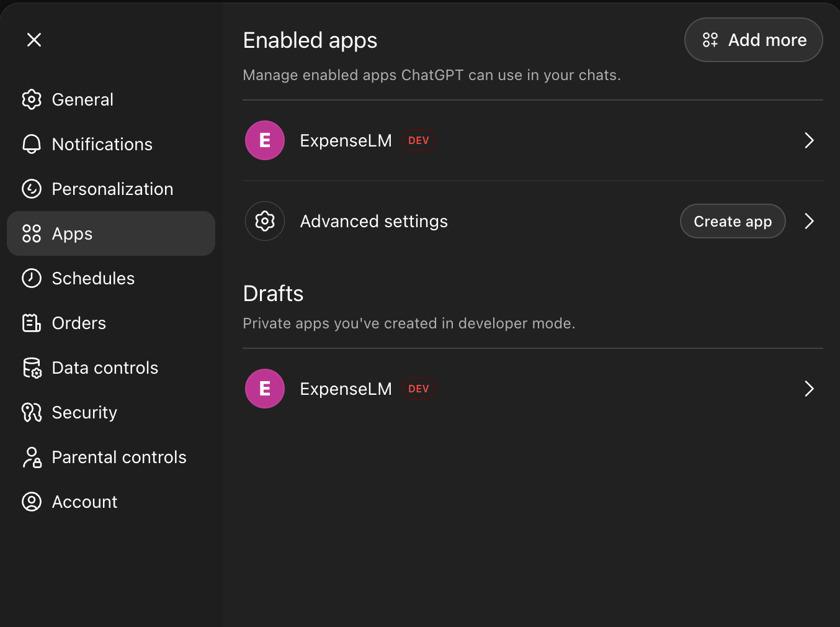The height and width of the screenshot is (627, 840).
Task: Click the General settings gear icon
Action: pos(32,99)
